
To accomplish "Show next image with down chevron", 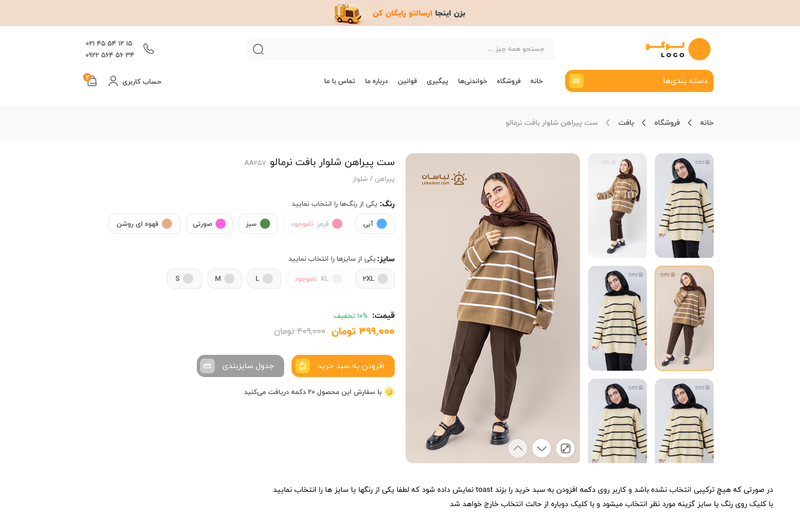I will [x=542, y=448].
